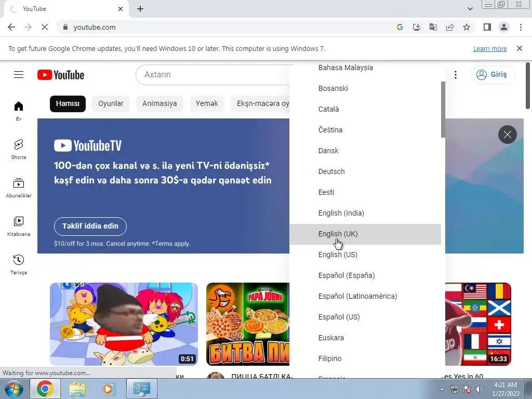This screenshot has height=399, width=532.
Task: Bookmark this tab with star
Action: [467, 27]
